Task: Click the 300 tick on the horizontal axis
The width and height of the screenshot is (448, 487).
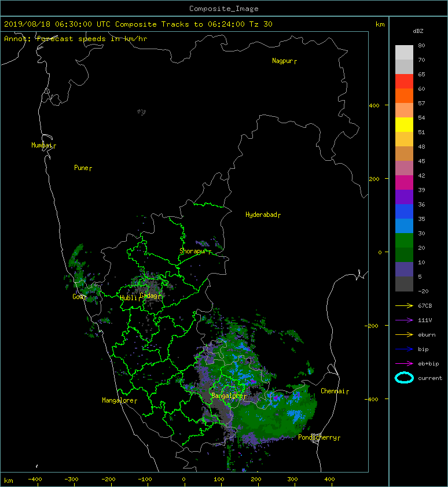Action: (x=292, y=479)
